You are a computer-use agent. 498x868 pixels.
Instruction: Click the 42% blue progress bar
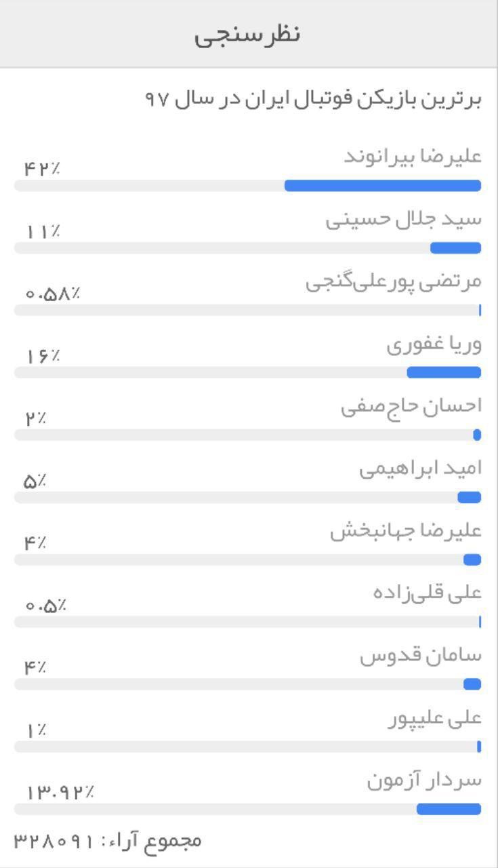click(382, 186)
